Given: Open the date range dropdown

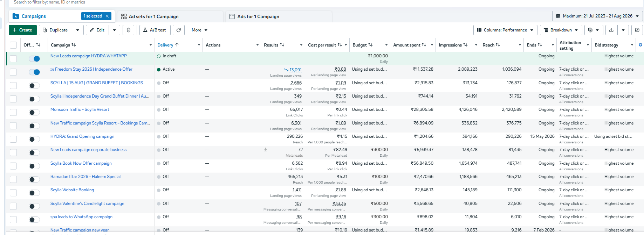Looking at the screenshot, I should coord(598,16).
